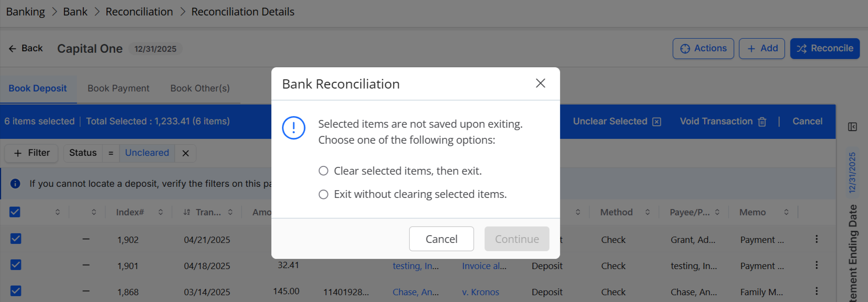Click Unclear Selected icon
The height and width of the screenshot is (302, 868).
click(x=657, y=121)
